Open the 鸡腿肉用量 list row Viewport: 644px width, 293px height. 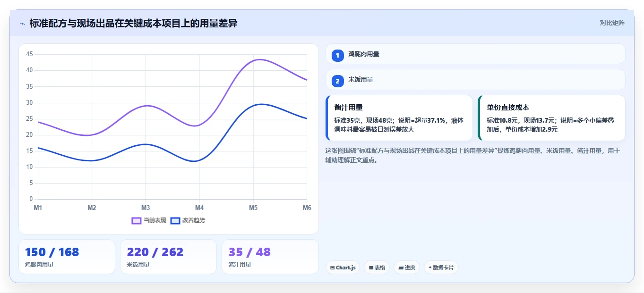475,54
